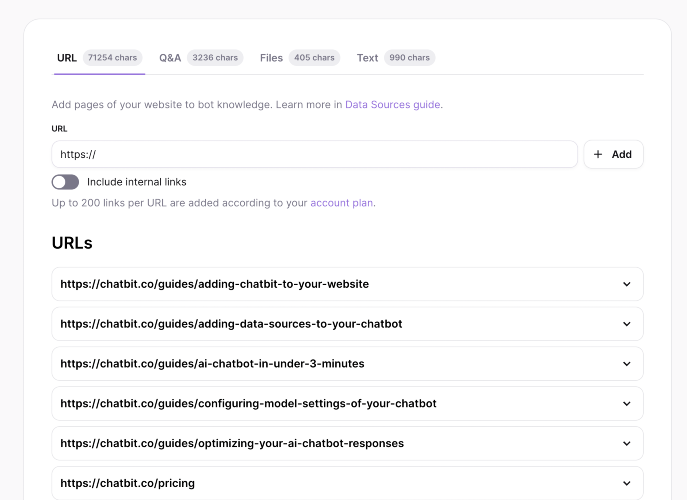Click the https:// URL input field
687x500 pixels.
315,154
